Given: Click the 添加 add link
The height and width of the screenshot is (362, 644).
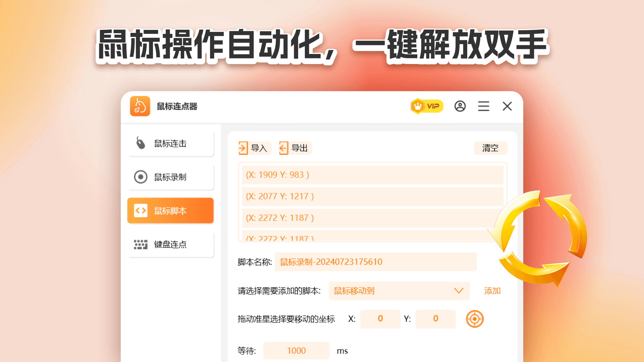Looking at the screenshot, I should tap(492, 291).
